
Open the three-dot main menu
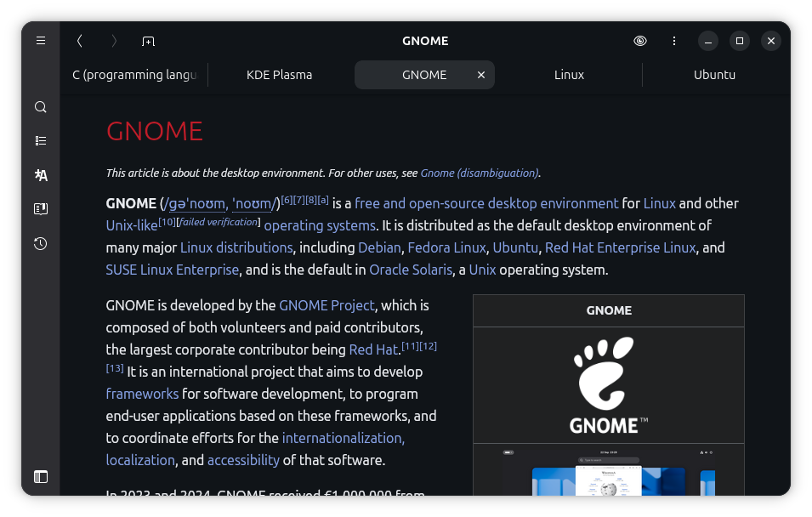tap(673, 41)
